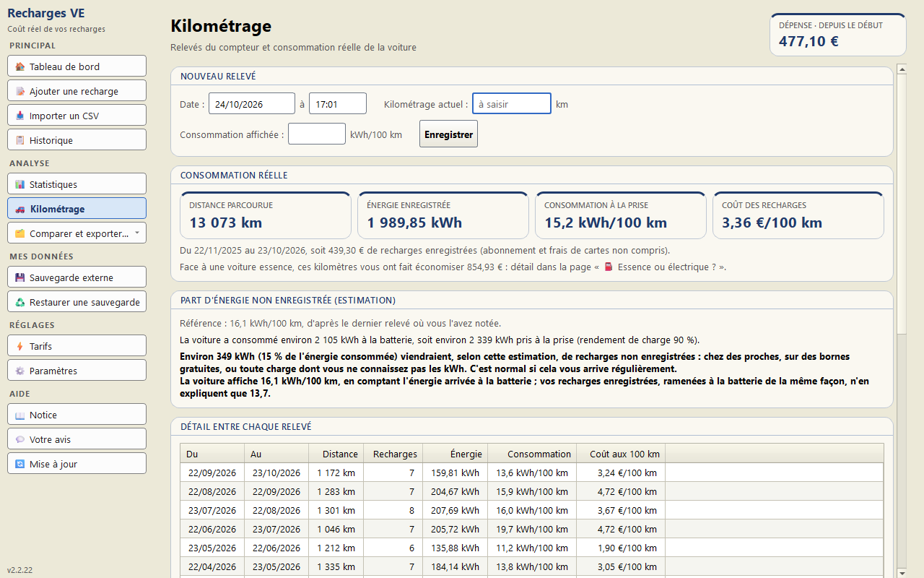Sort table by Consommation column header
The height and width of the screenshot is (578, 924).
(x=532, y=454)
